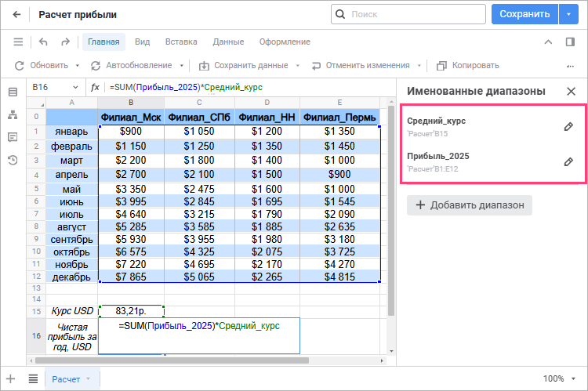Switch to the Вставка tab

pos(181,42)
